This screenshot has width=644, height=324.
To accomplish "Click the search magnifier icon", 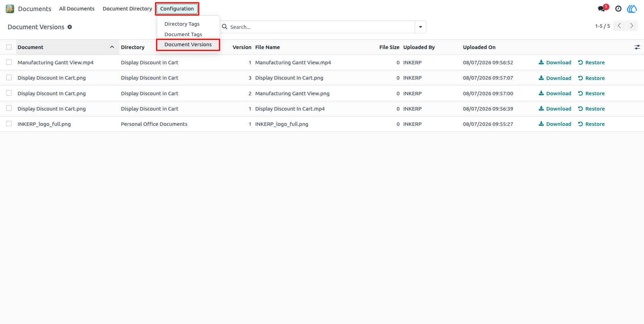I will coord(225,27).
